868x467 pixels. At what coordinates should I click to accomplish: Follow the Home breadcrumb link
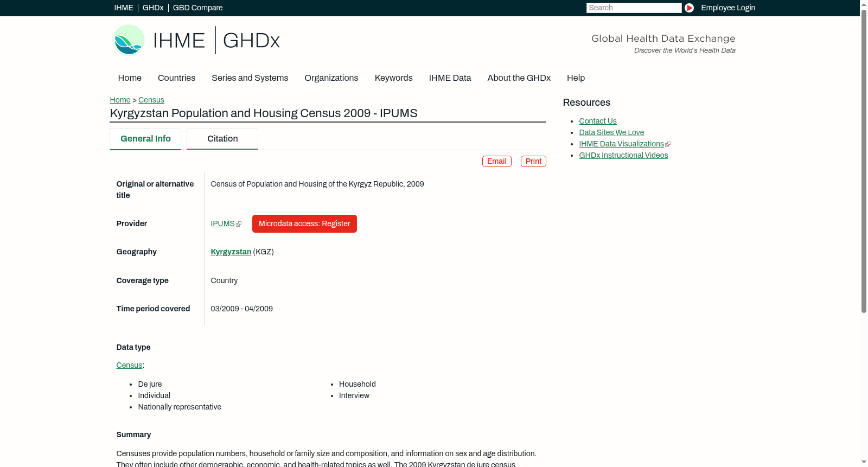(x=120, y=100)
